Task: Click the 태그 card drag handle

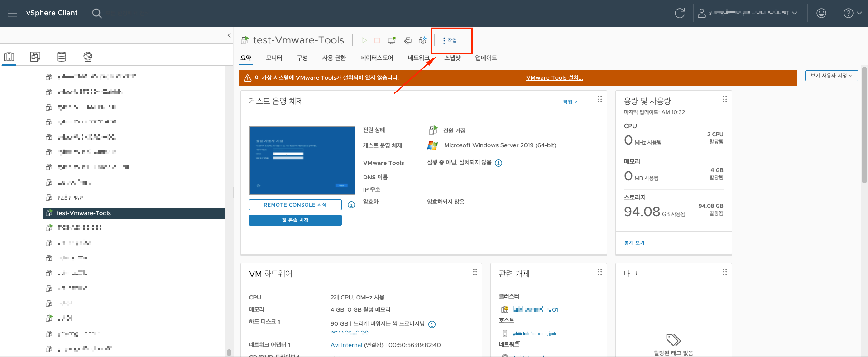Action: (x=725, y=272)
